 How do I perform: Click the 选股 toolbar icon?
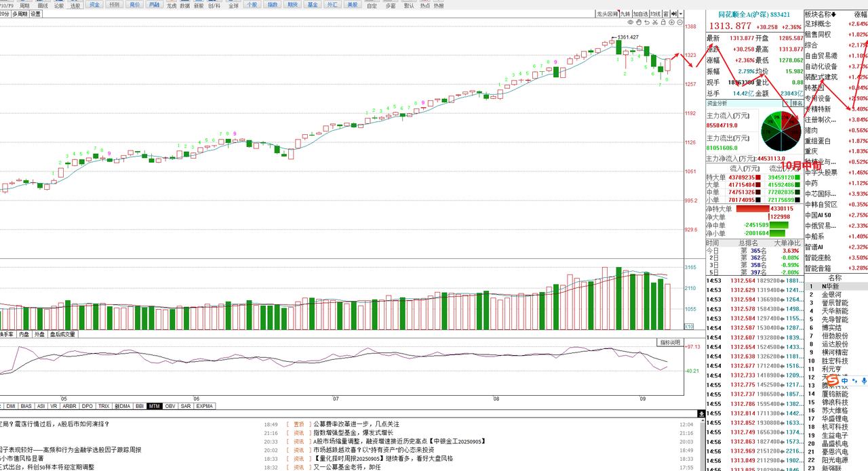(x=75, y=5)
